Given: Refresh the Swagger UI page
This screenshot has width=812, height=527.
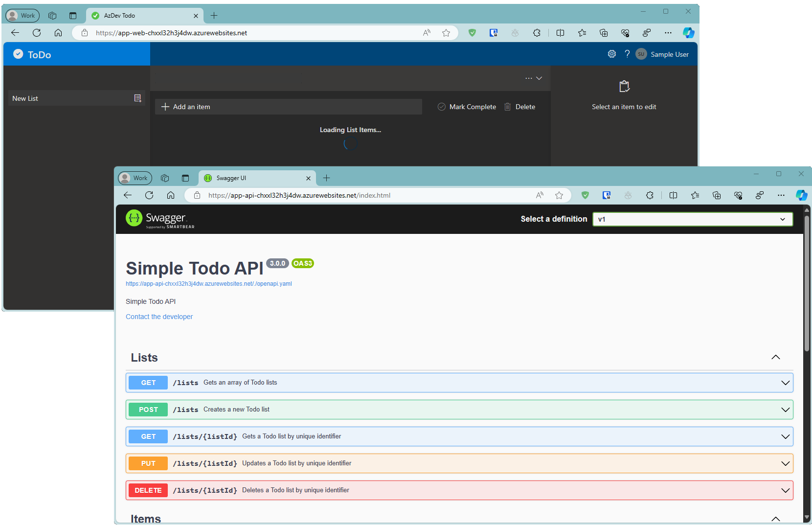Looking at the screenshot, I should (149, 195).
